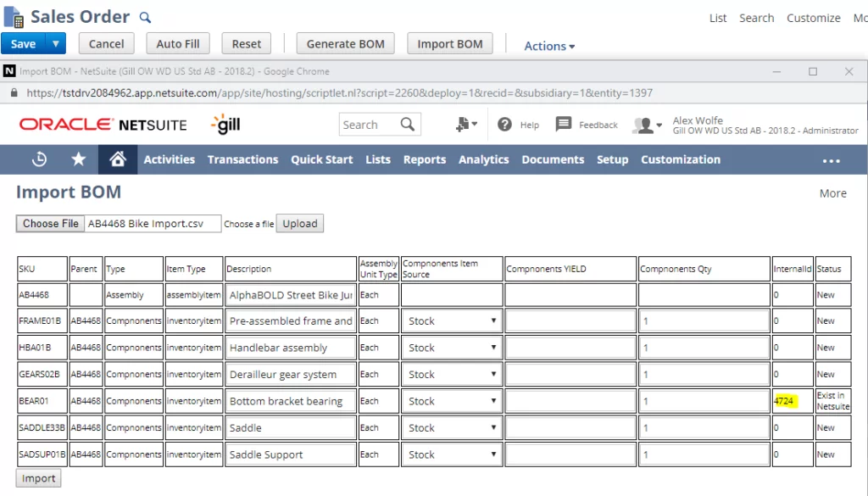Viewport: 868px width, 496px height.
Task: Click the Auto Fill button
Action: click(x=178, y=44)
